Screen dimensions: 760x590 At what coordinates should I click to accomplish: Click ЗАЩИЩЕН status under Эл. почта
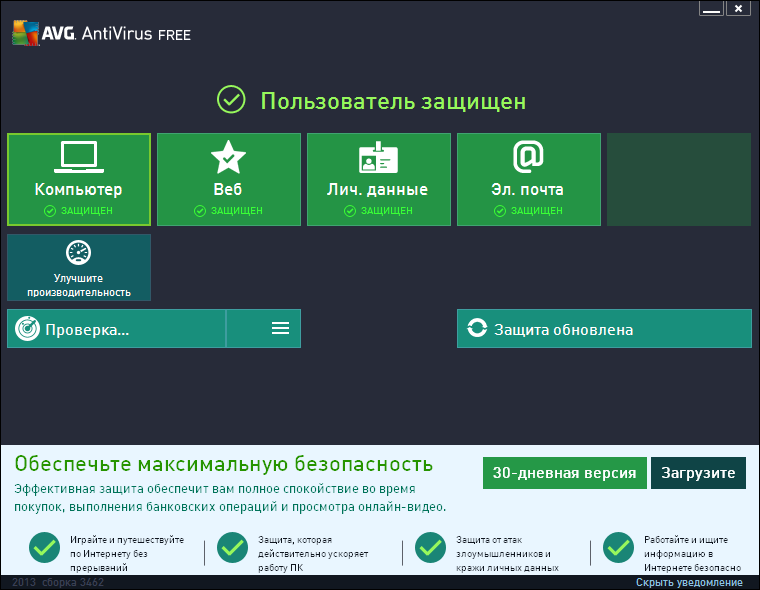click(537, 210)
